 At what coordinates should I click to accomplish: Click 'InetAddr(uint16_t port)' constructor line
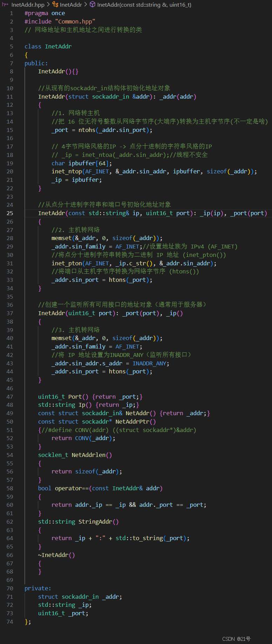[110, 313]
